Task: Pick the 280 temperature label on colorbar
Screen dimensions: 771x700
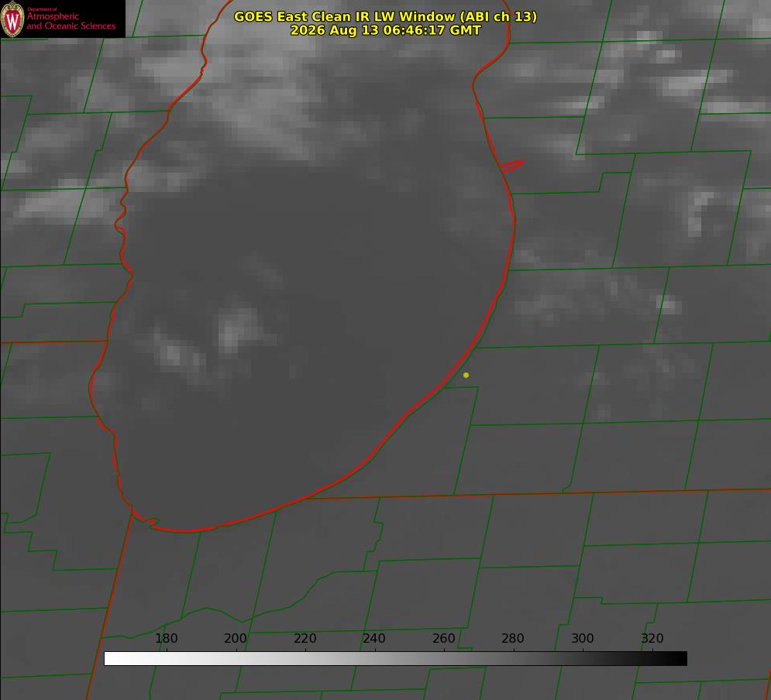Action: coord(513,638)
